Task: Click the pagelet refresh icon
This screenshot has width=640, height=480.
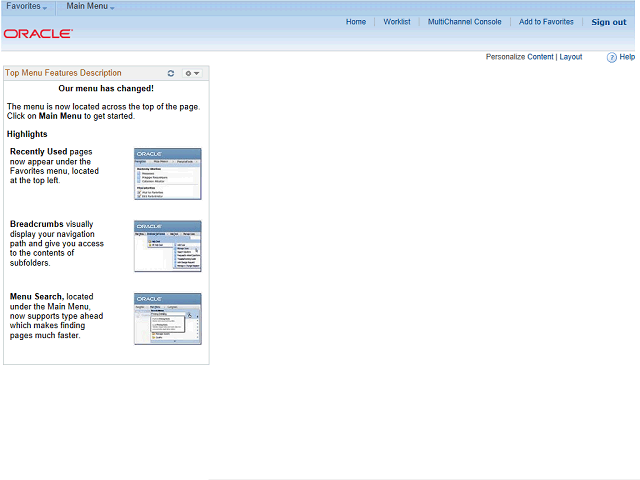Action: coord(171,73)
